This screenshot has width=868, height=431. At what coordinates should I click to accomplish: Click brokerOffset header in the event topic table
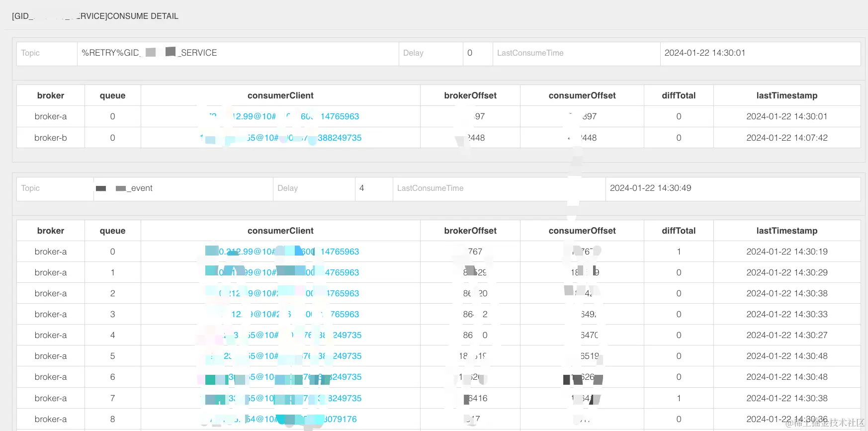click(470, 231)
